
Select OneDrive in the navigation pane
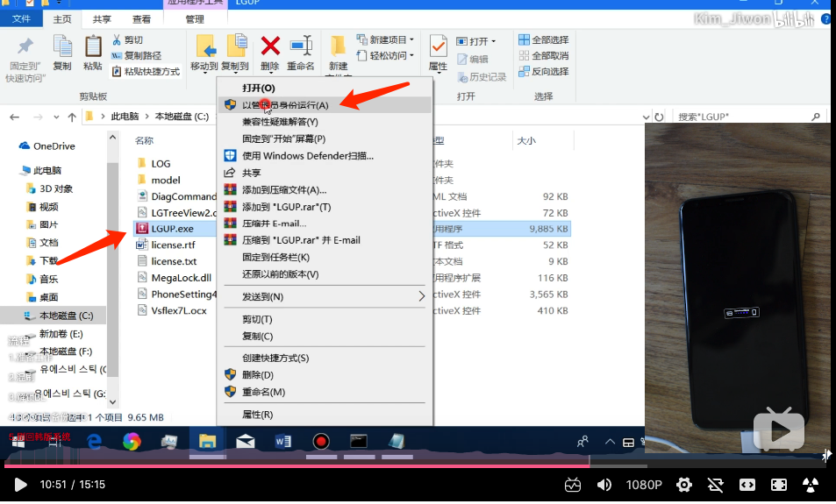54,146
